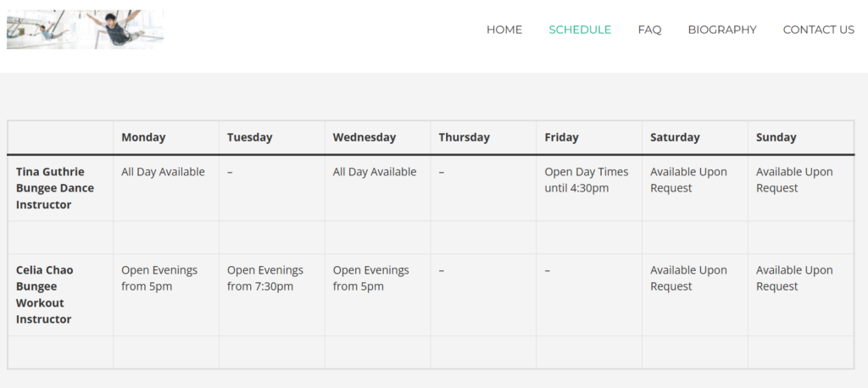Open the CONTACT US link
Viewport: 868px width, 388px height.
pyautogui.click(x=818, y=30)
